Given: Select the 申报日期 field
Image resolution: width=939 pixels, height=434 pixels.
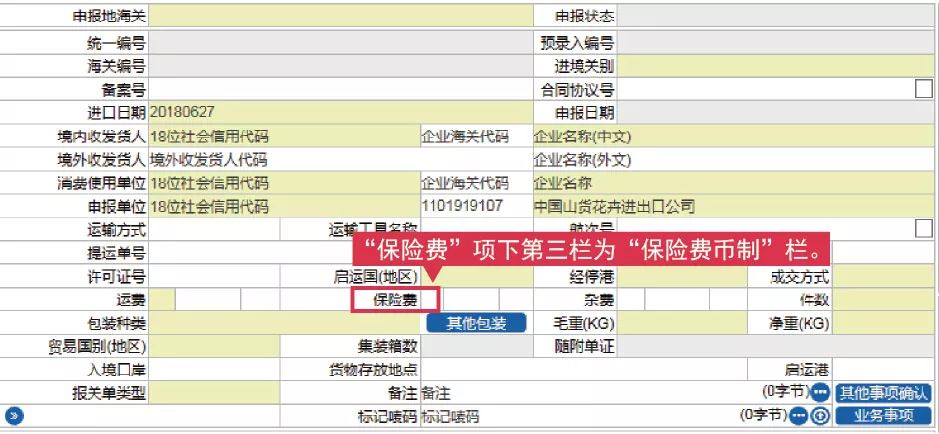Looking at the screenshot, I should pyautogui.click(x=775, y=113).
